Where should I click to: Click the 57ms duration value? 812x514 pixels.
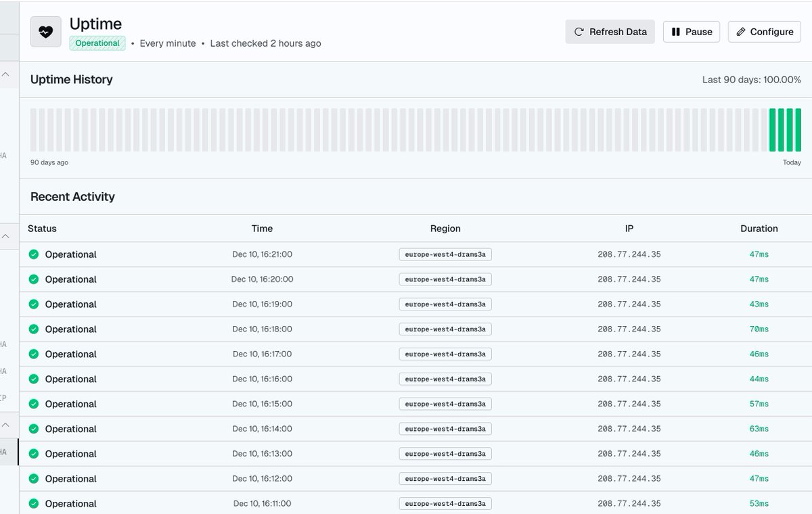759,404
